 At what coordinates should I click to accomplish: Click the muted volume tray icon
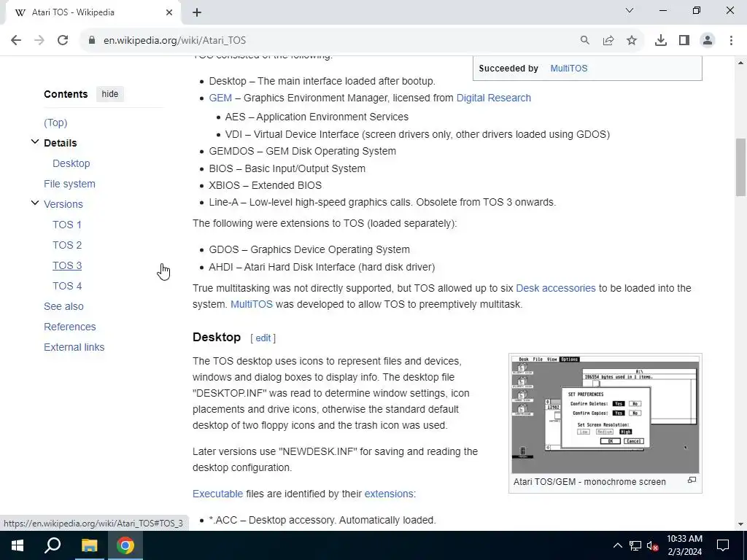[x=653, y=545]
